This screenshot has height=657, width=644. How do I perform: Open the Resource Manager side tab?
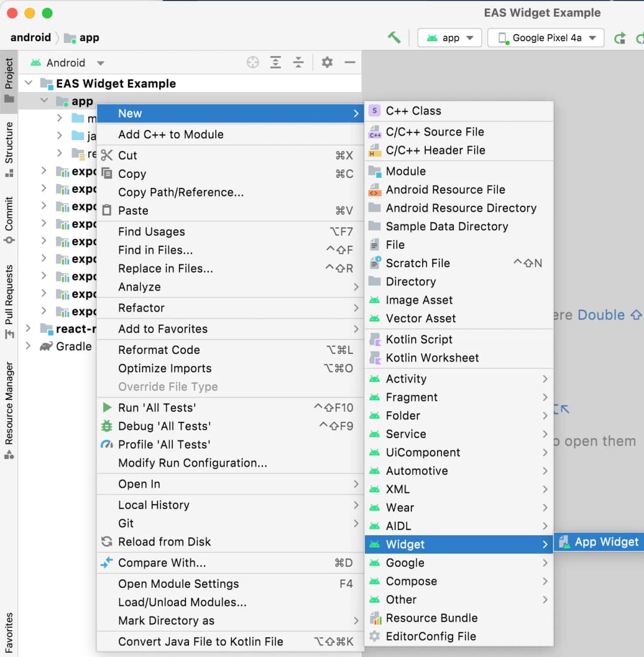(x=9, y=411)
